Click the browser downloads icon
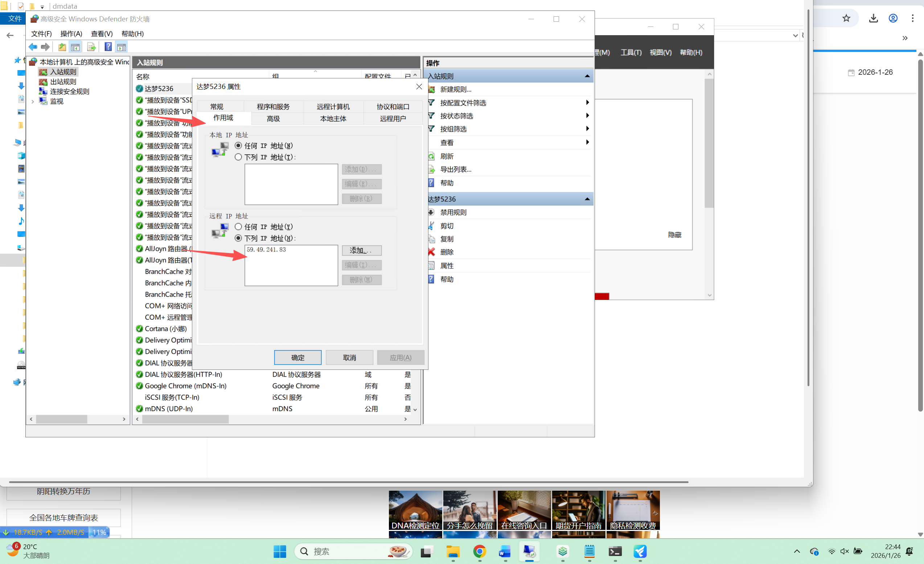924x564 pixels. coord(873,18)
